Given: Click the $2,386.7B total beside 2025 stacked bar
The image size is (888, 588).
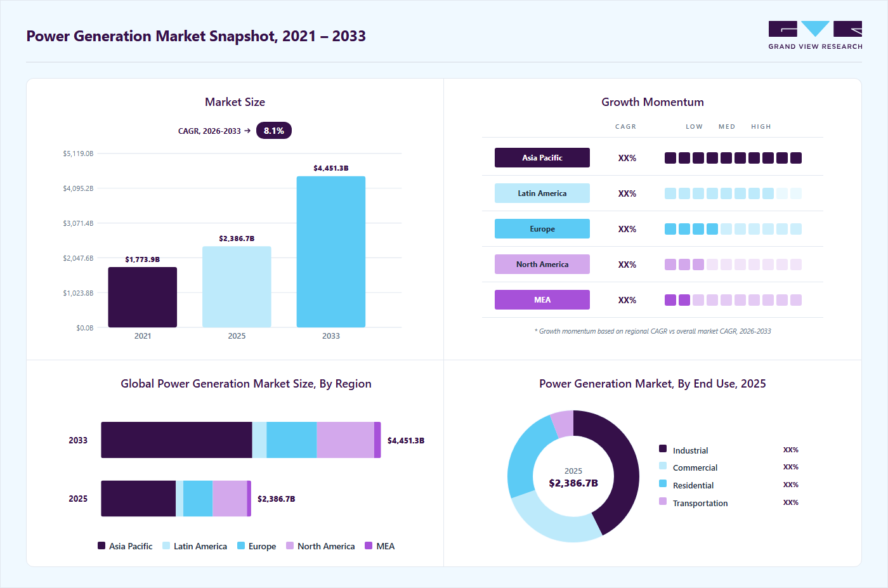Looking at the screenshot, I should point(276,499).
